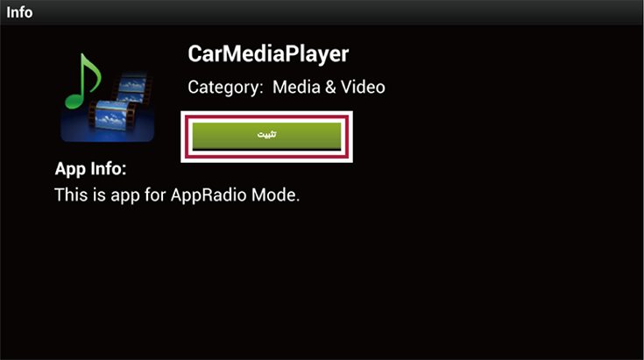The width and height of the screenshot is (644, 360).
Task: Click the film strip graphic in app icon
Action: [x=120, y=102]
